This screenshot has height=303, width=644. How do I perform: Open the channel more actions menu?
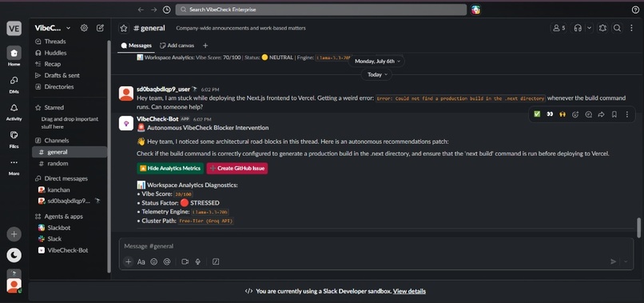[x=631, y=28]
